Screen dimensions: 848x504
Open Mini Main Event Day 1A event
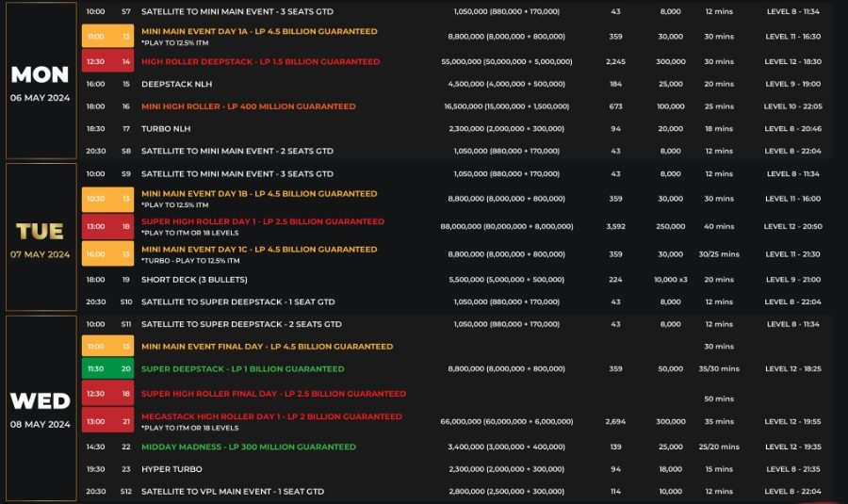(259, 31)
